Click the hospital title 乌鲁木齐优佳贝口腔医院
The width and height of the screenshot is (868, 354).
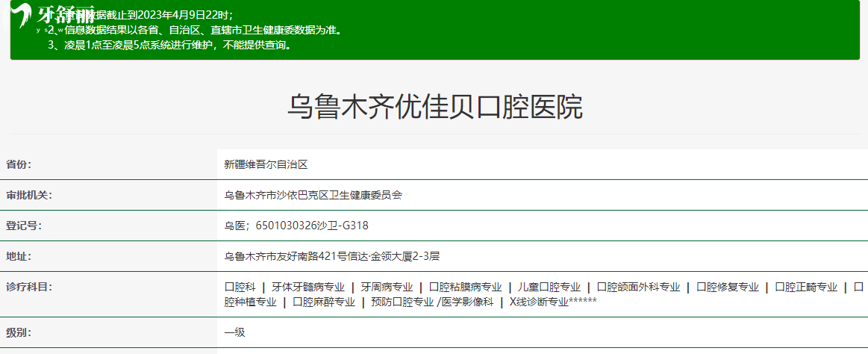point(434,107)
